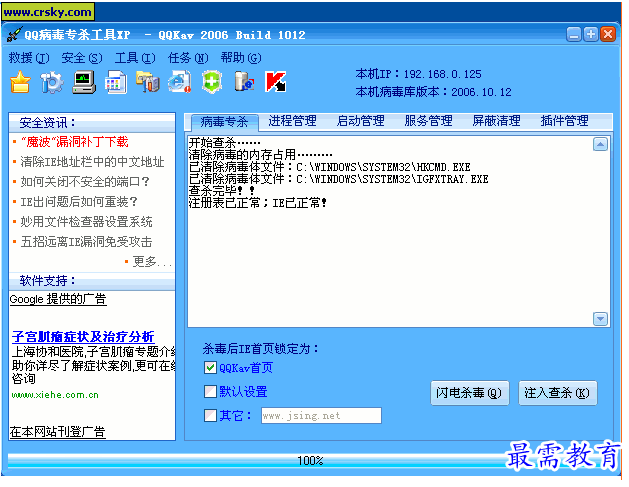Click the folders toolbar icon

[148, 82]
